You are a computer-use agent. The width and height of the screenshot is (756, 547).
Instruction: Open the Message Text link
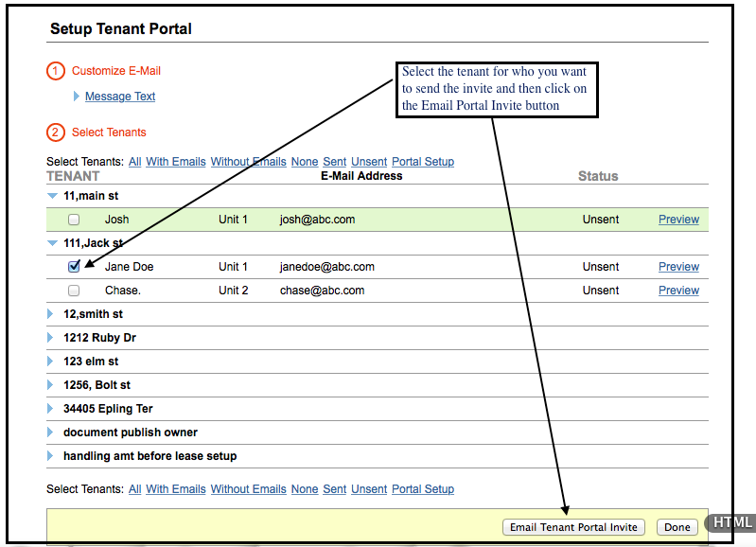(x=120, y=97)
